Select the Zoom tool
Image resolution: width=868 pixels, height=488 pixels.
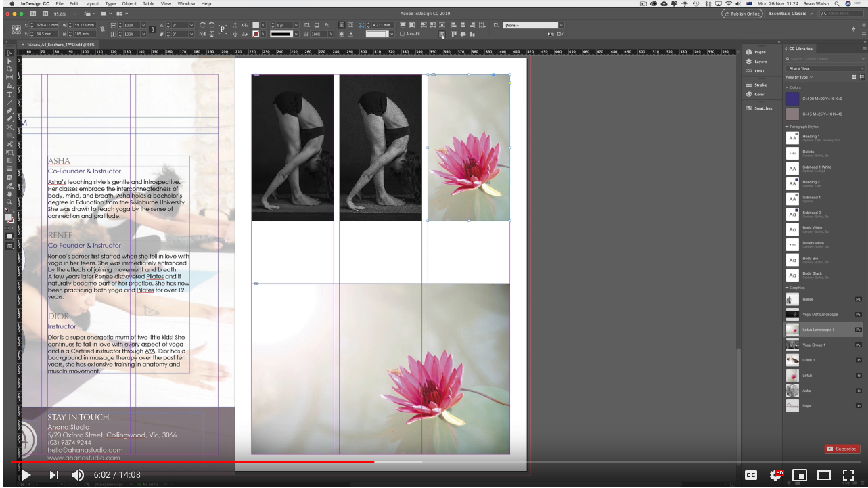pyautogui.click(x=9, y=201)
